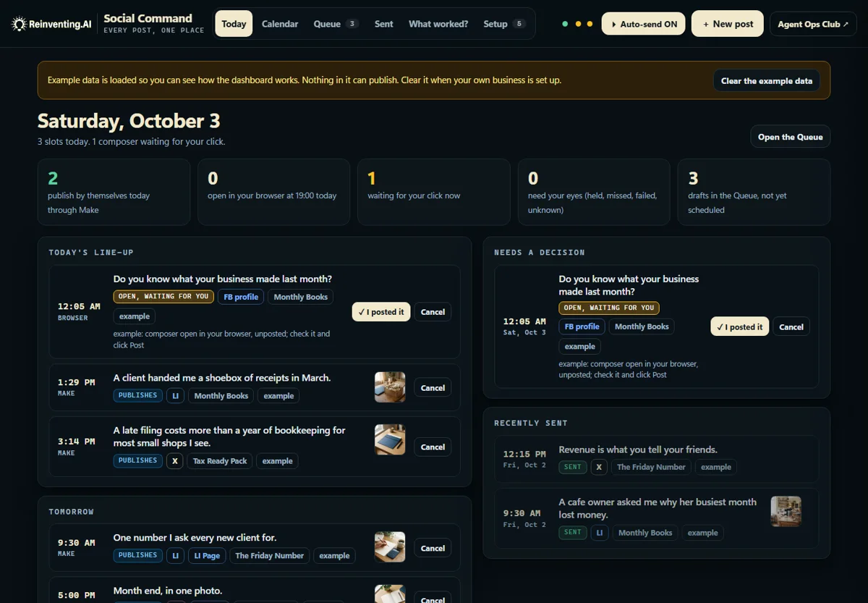Viewport: 868px width, 603px height.
Task: Click the LI tag on cafe owner post
Action: pos(600,533)
